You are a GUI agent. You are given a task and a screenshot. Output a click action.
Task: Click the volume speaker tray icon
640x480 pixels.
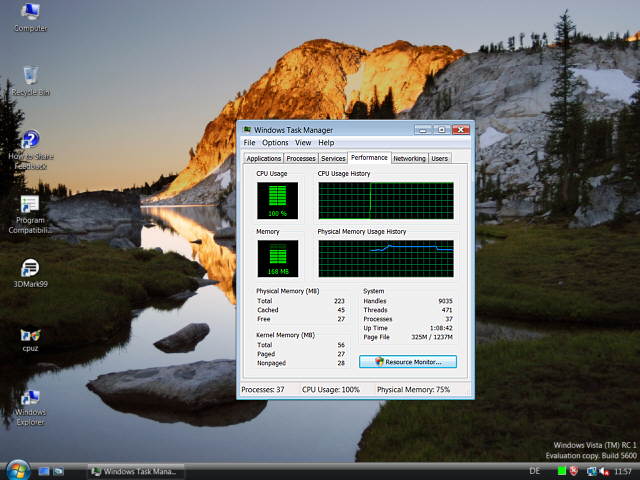603,471
